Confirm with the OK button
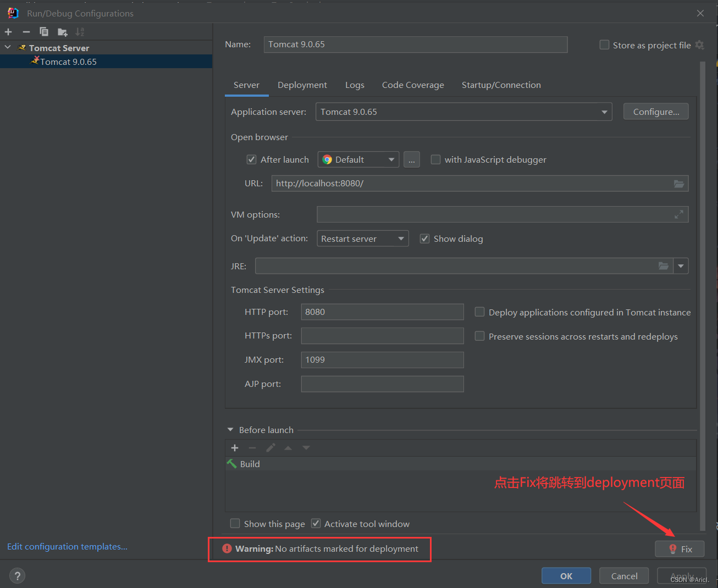This screenshot has width=718, height=588. point(566,576)
